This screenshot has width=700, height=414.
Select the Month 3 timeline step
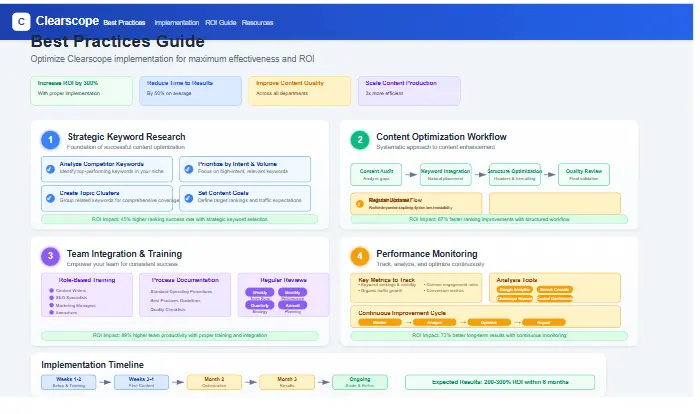[287, 382]
